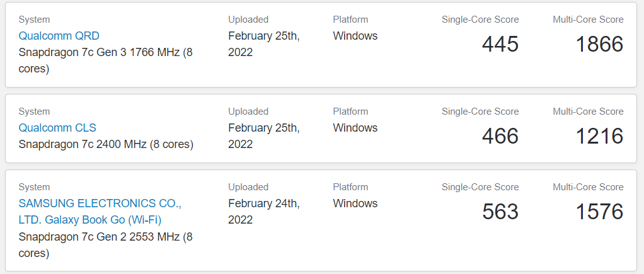The height and width of the screenshot is (274, 644).
Task: Click the single-core score 466
Action: pyautogui.click(x=500, y=136)
